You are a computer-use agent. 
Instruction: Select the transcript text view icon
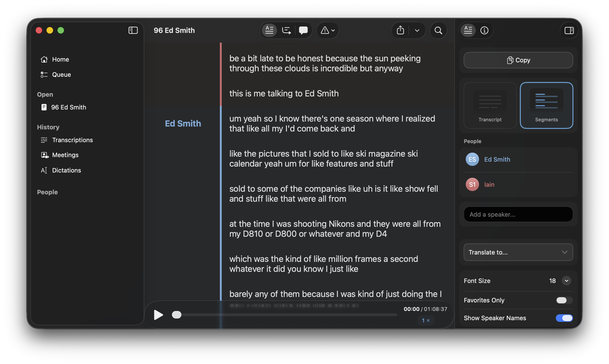(x=269, y=30)
